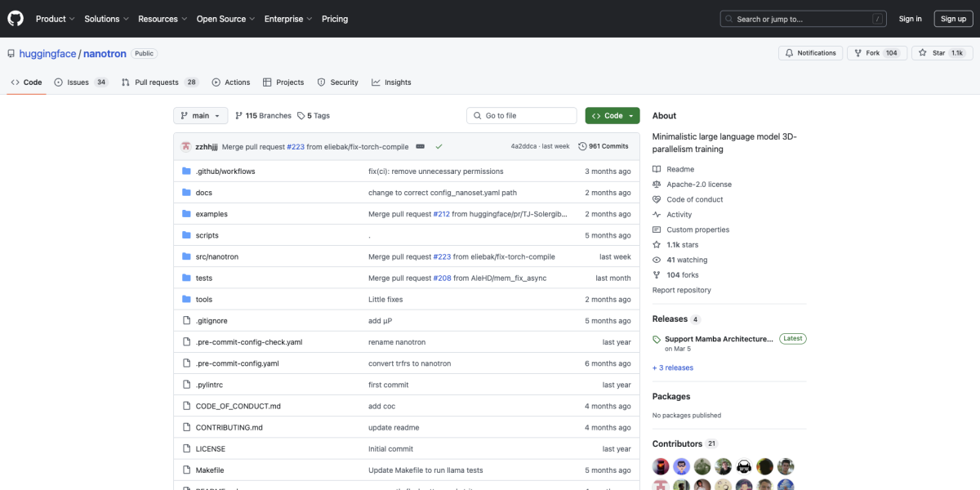The image size is (980, 490).
Task: Switch to the Issues tab
Action: point(80,82)
